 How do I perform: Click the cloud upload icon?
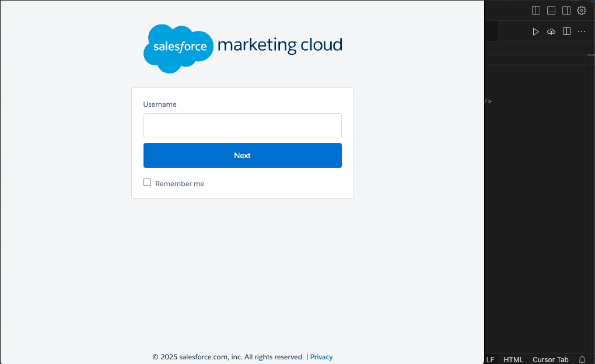pos(551,32)
